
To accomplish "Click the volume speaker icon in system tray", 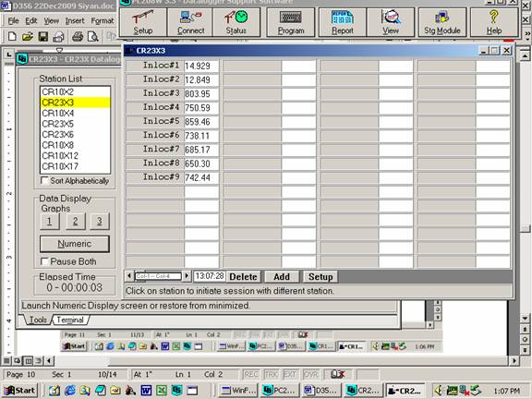I will click(x=439, y=391).
